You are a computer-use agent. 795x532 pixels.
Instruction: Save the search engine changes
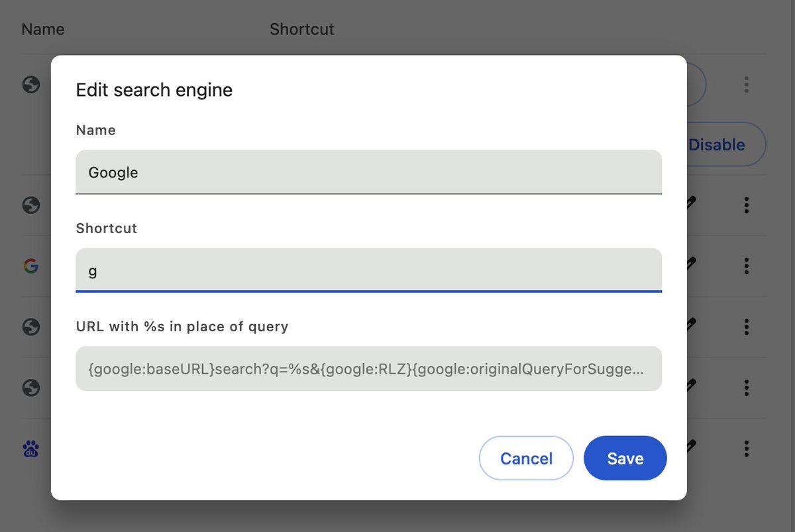[625, 458]
